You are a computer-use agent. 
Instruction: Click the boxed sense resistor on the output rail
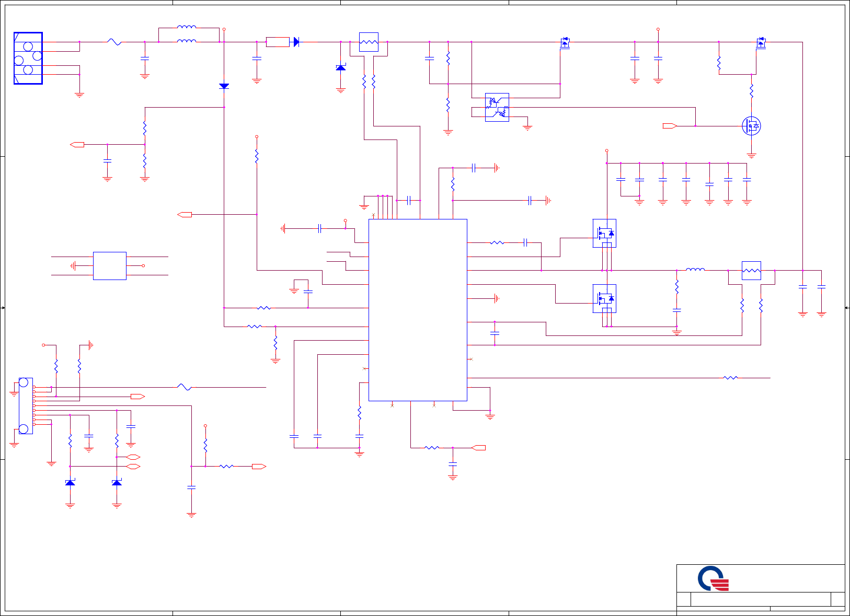pyautogui.click(x=751, y=271)
